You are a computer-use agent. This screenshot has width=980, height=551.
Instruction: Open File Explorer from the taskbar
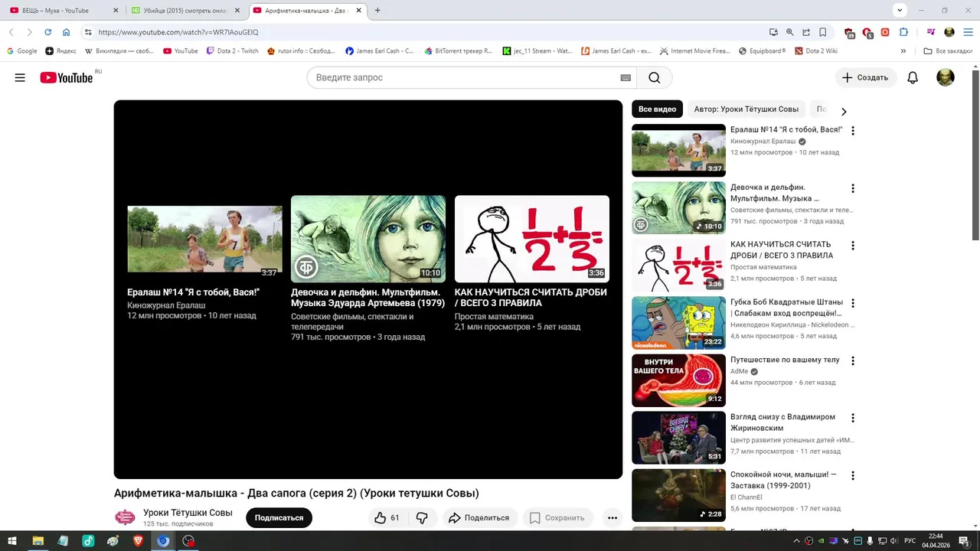[x=38, y=541]
